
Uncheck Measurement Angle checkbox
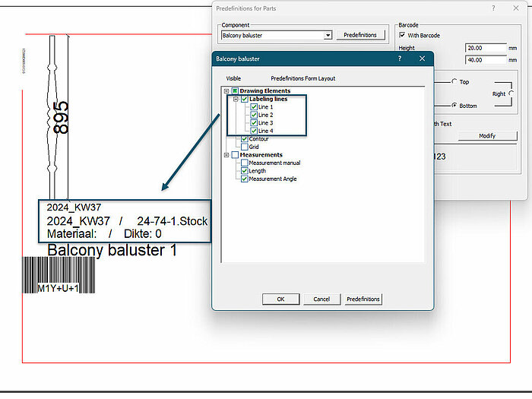tap(244, 179)
